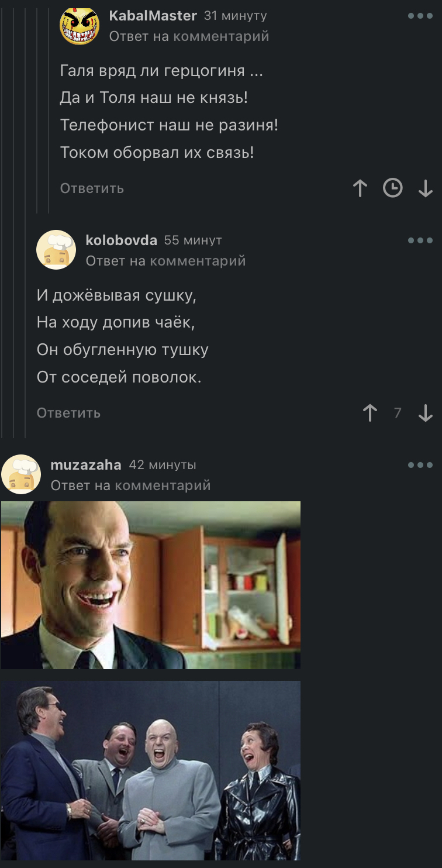The width and height of the screenshot is (442, 868).
Task: Open muzazaha's profile from username
Action: point(86,465)
